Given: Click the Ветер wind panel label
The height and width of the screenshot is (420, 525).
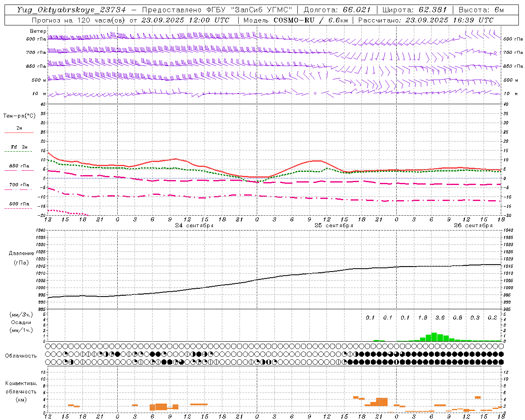Looking at the screenshot, I should (38, 31).
